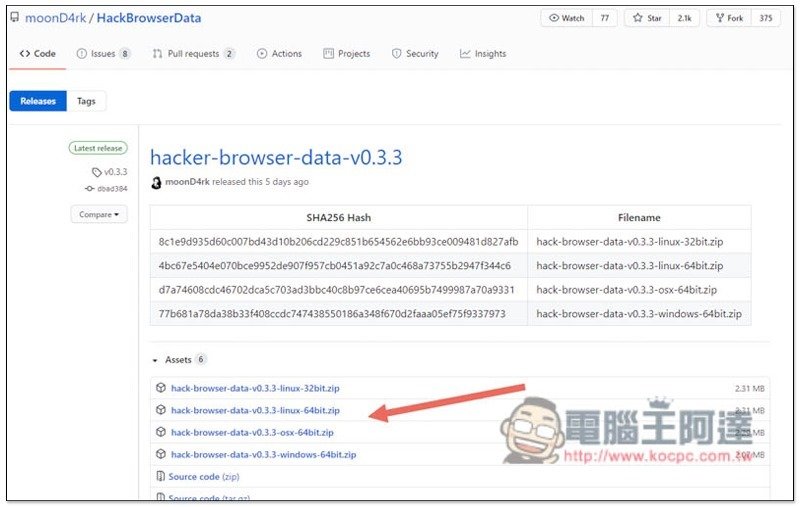Viewport: 800px width, 507px height.
Task: Switch to the Code tab
Action: point(37,54)
